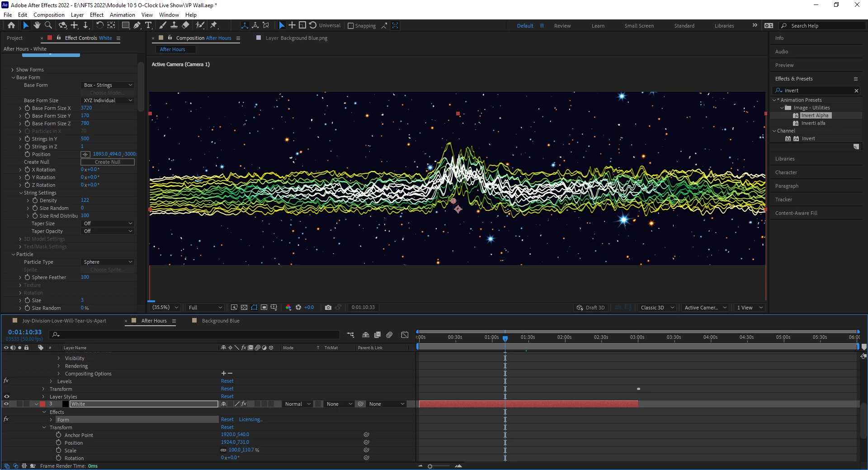This screenshot has width=868, height=470.
Task: Clear the Effects & Presets search
Action: pos(856,90)
